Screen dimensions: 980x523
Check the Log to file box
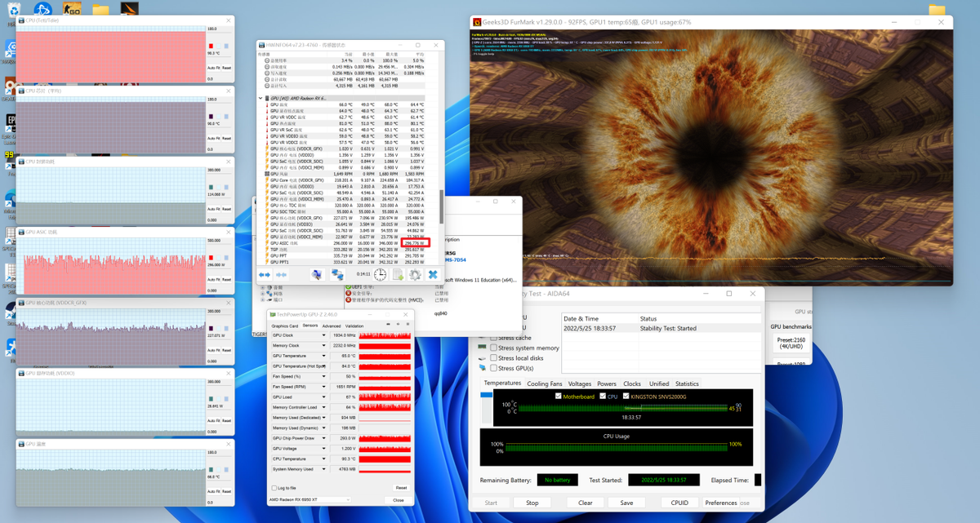274,488
